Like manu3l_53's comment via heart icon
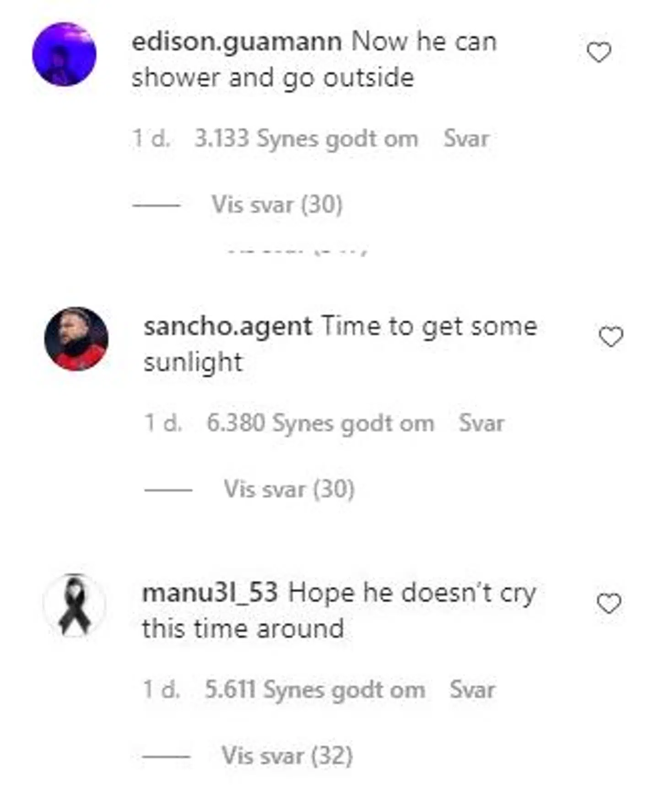The width and height of the screenshot is (659, 812). coord(609,603)
